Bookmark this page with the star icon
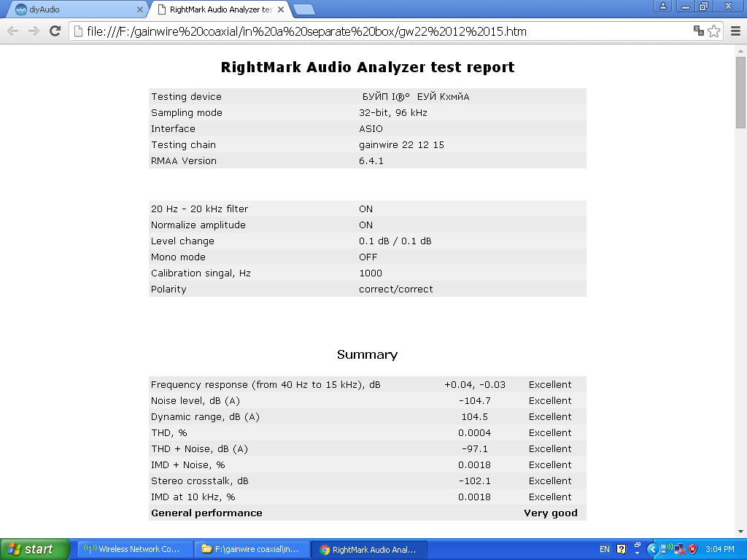The width and height of the screenshot is (747, 560). (x=713, y=31)
